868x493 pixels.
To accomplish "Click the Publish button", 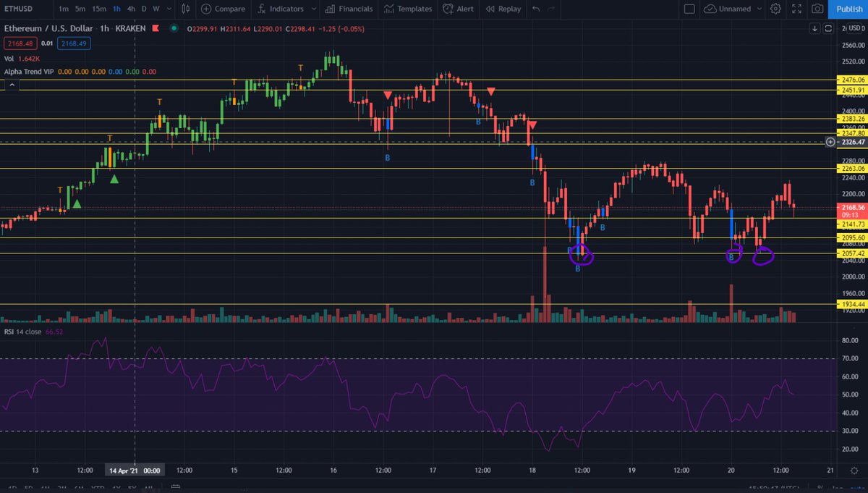I will pyautogui.click(x=849, y=9).
